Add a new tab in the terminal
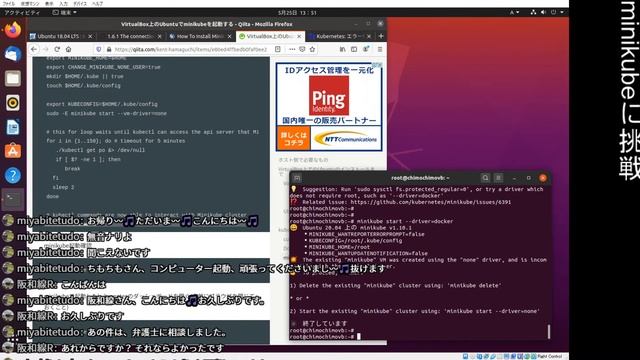The image size is (640, 360). tap(297, 178)
